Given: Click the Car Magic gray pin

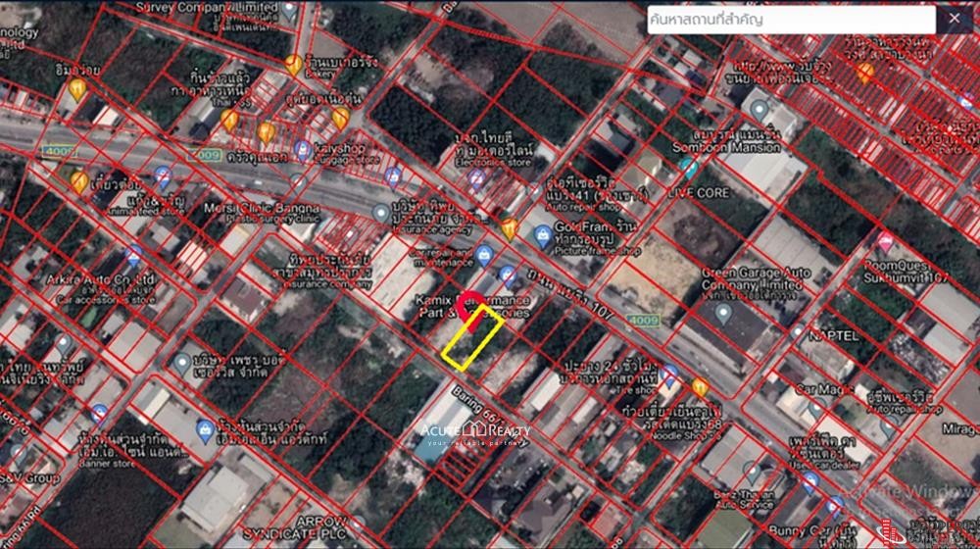Looking at the screenshot, I should tap(815, 410).
